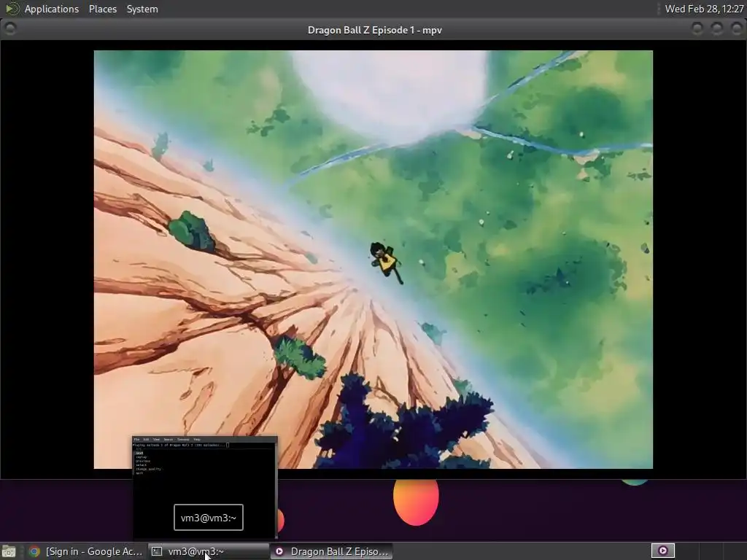Click the terminal window preview thumbnail

(205, 487)
